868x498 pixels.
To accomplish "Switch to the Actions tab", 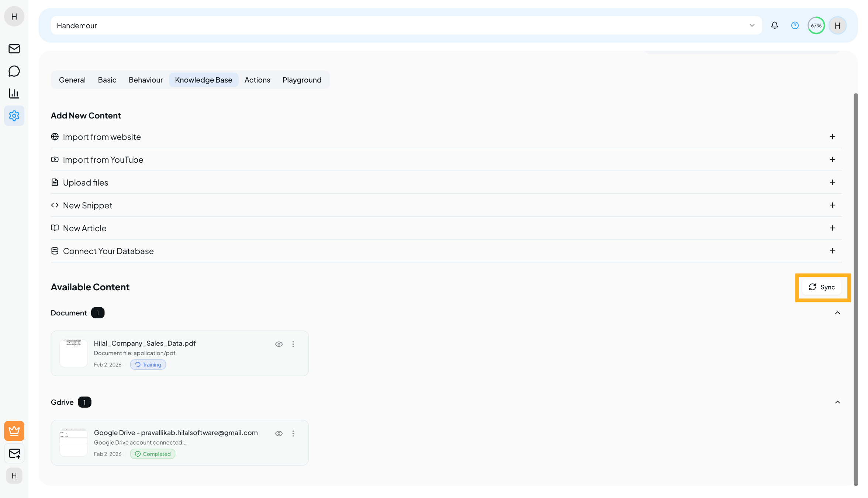I will (x=257, y=80).
